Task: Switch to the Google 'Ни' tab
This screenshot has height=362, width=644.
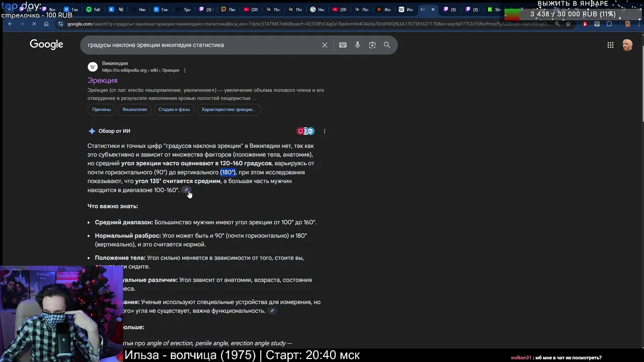Action: tap(318, 10)
